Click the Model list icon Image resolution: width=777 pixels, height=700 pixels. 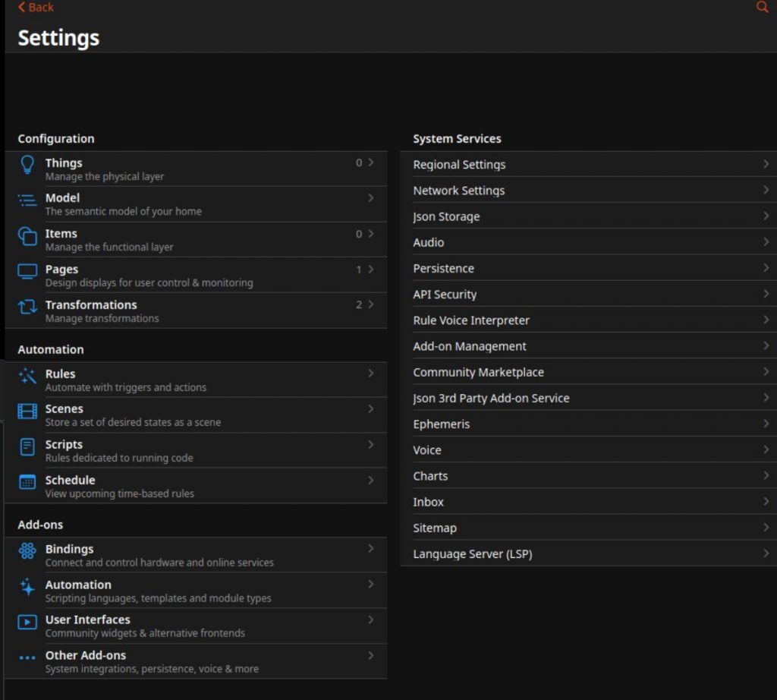point(27,202)
